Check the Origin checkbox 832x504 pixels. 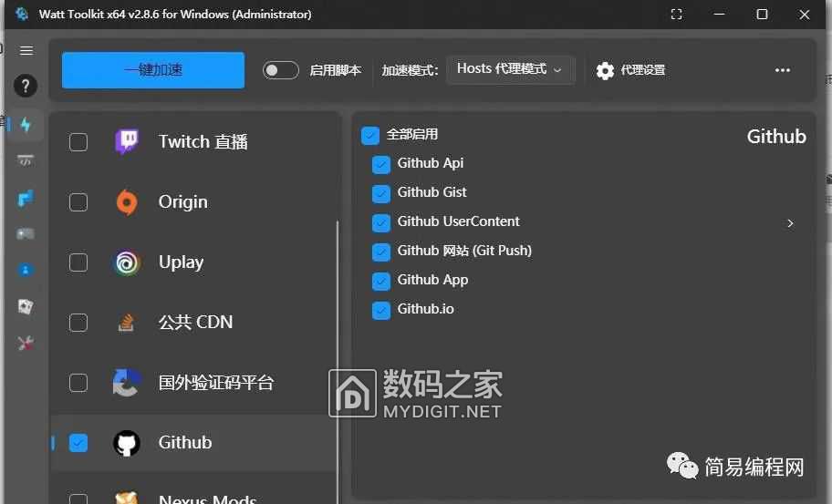coord(78,202)
